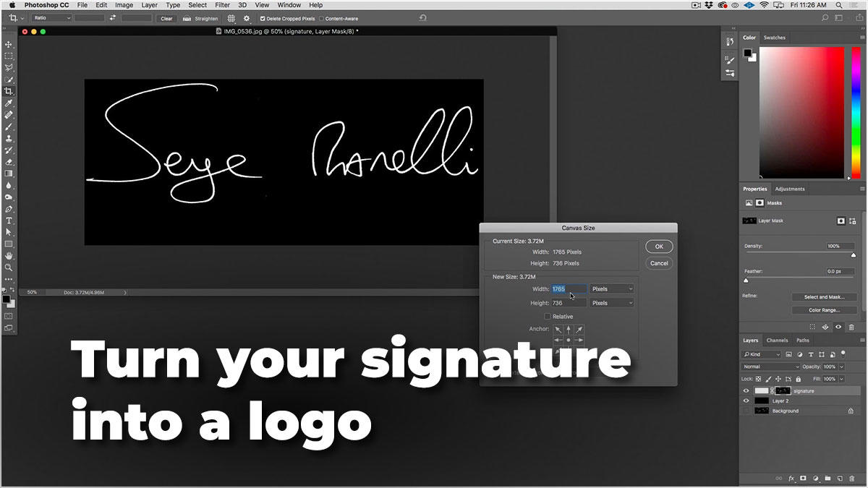Open the Image menu
This screenshot has height=488, width=868.
click(124, 5)
